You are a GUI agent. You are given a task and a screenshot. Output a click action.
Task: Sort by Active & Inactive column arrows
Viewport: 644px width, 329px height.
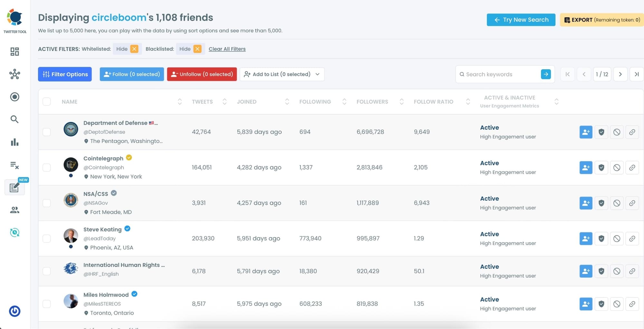pyautogui.click(x=556, y=102)
